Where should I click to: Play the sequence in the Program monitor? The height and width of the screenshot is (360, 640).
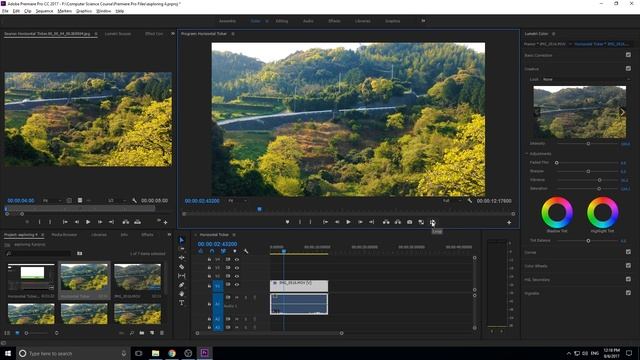coord(348,222)
